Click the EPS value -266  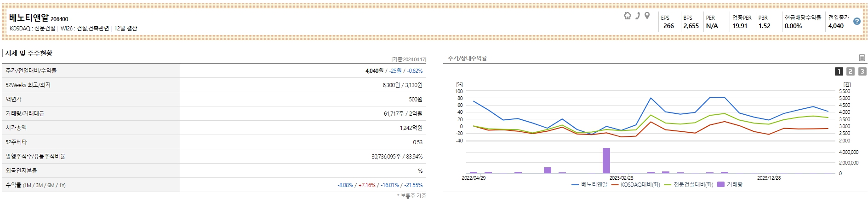coord(668,26)
